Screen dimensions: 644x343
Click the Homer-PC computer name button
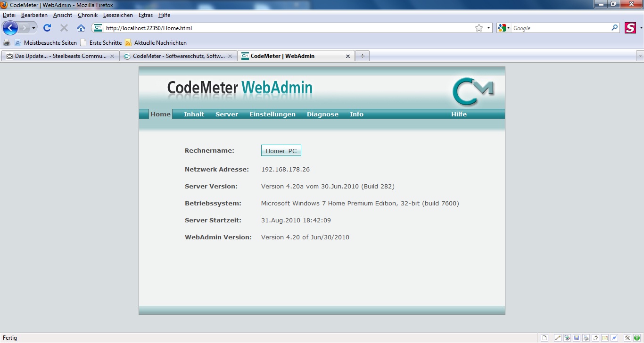coord(281,151)
